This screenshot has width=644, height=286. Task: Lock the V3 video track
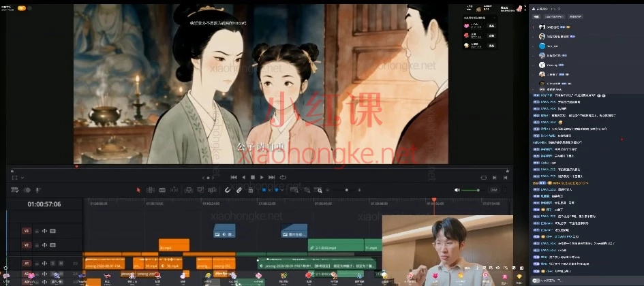pyautogui.click(x=37, y=231)
